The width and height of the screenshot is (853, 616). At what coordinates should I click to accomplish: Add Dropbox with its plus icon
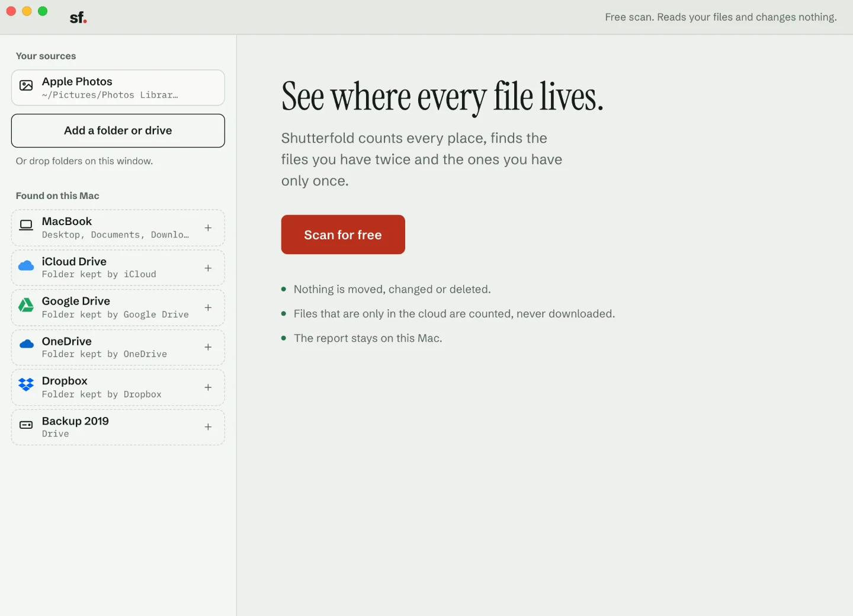(x=208, y=387)
